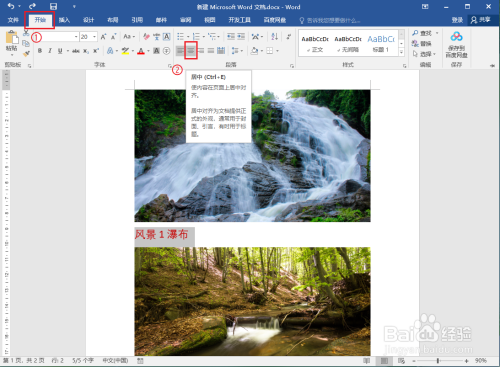500x367 pixels.
Task: Expand the font color dropdown arrow
Action: tap(148, 51)
